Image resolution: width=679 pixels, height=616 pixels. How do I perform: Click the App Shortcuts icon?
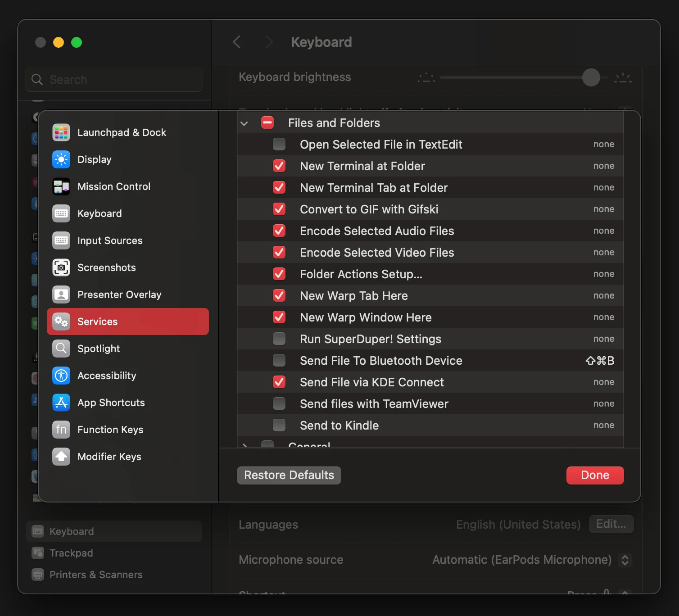coord(61,403)
